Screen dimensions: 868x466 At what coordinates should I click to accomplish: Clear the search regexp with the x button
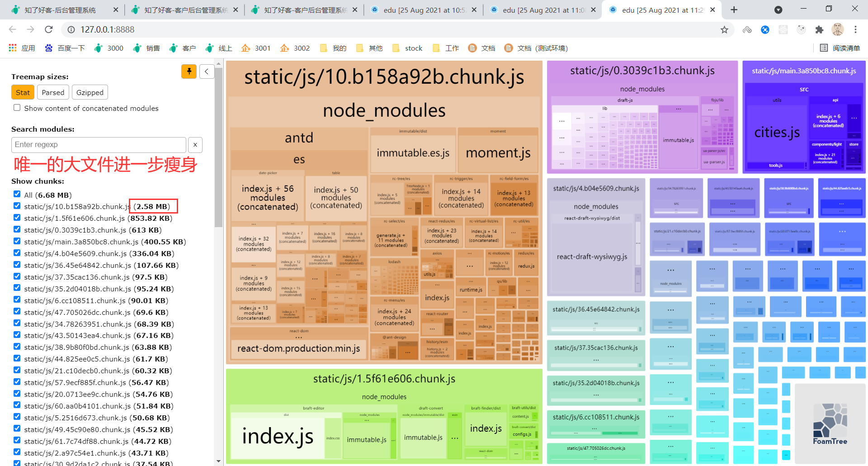pyautogui.click(x=195, y=145)
